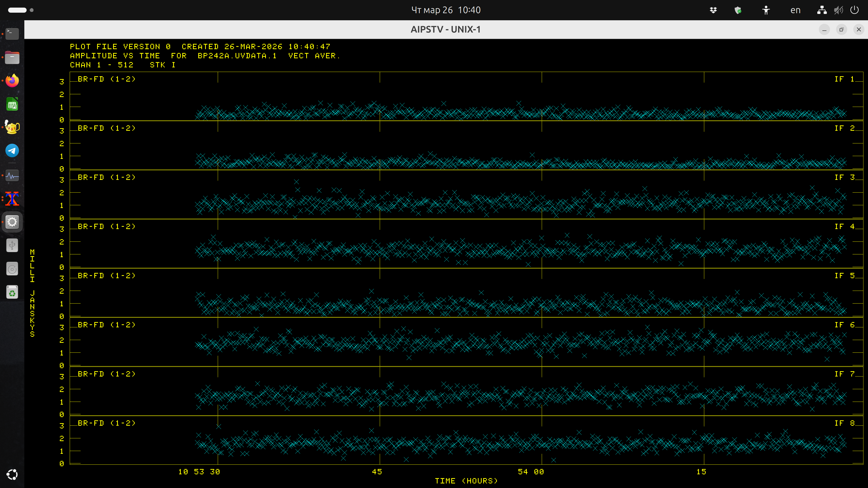Open System Monitor in the dock

[12, 176]
